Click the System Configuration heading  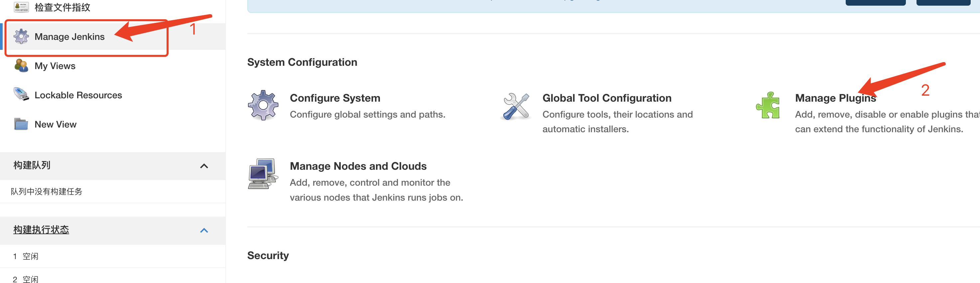pos(302,62)
